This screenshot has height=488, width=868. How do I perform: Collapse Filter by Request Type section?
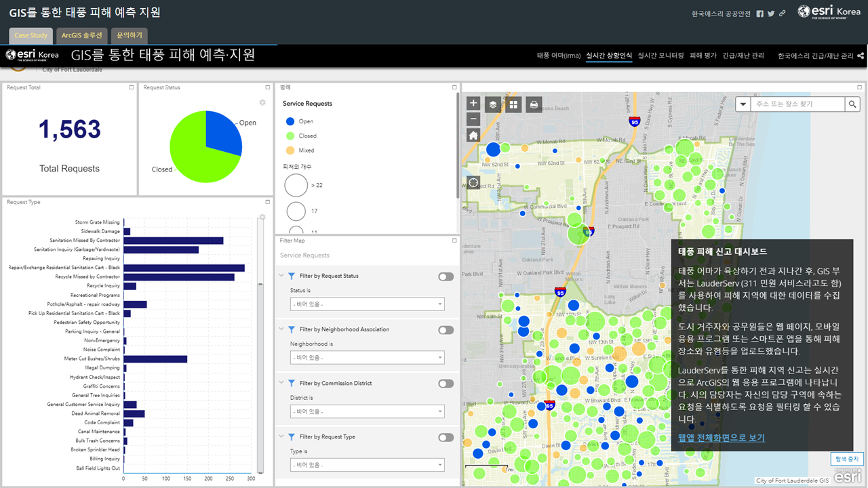point(282,436)
